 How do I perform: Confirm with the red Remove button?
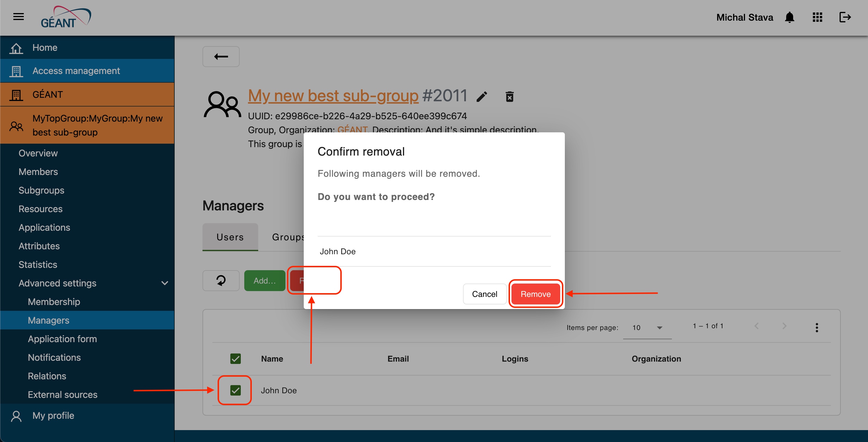536,294
